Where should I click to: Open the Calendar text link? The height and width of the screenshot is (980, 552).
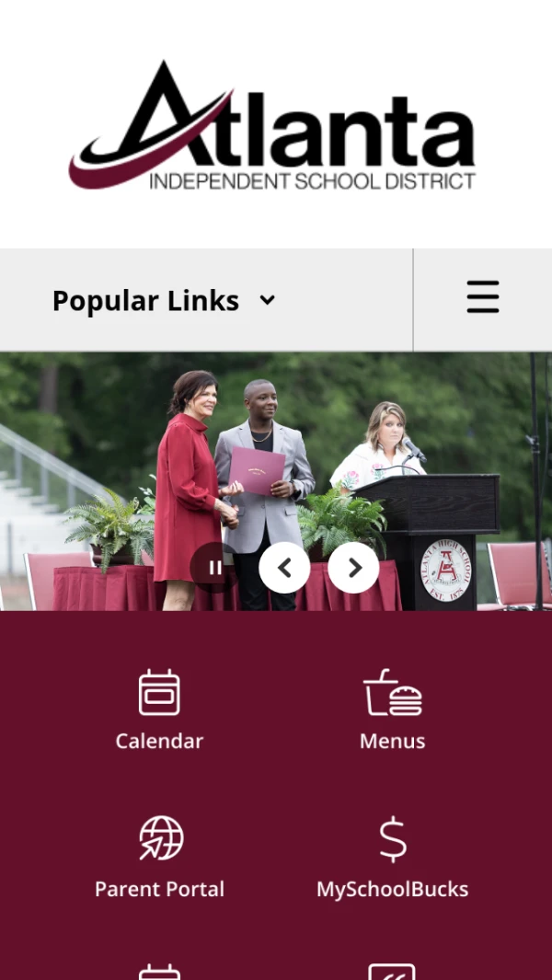(x=159, y=742)
